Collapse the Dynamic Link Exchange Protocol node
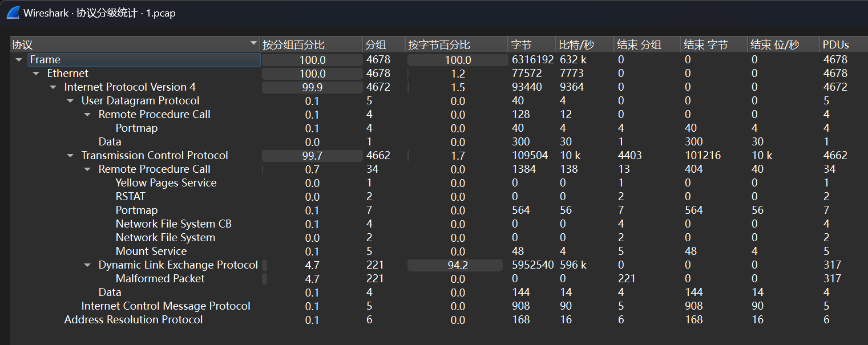 point(87,265)
